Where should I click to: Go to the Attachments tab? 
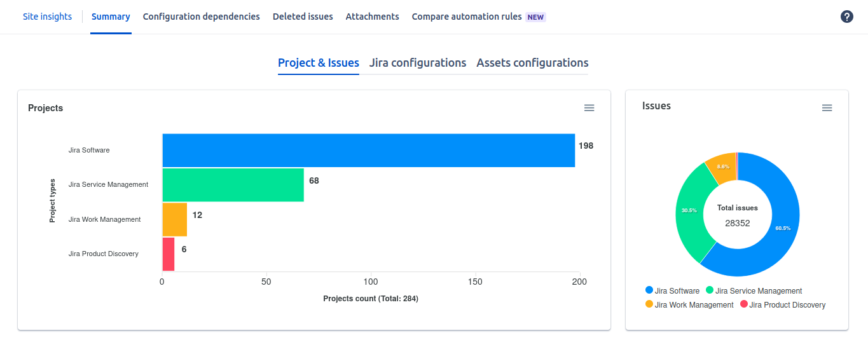click(372, 17)
